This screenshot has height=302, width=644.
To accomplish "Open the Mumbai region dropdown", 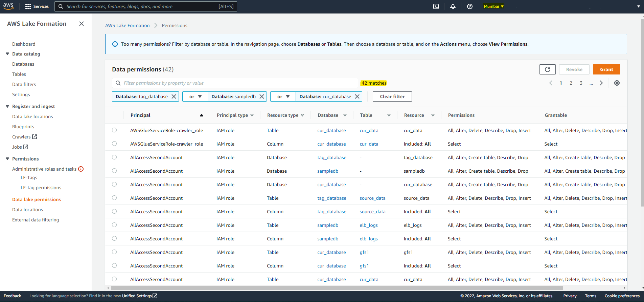I will [x=493, y=6].
